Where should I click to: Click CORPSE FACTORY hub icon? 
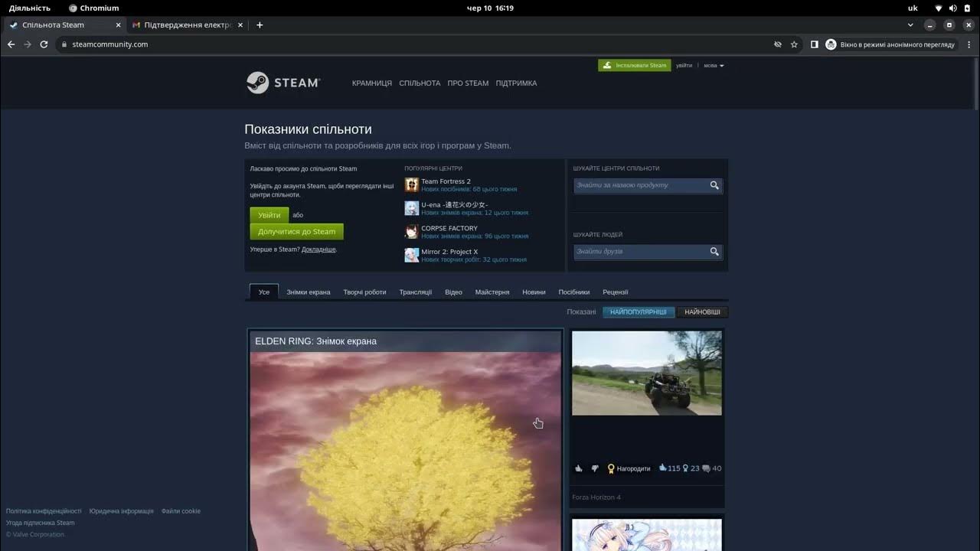pos(412,231)
